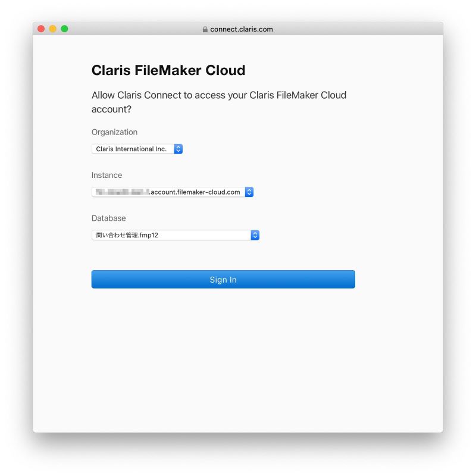This screenshot has height=476, width=476.
Task: Click the 'Allow Claris Connect to access' prompt text
Action: (219, 102)
